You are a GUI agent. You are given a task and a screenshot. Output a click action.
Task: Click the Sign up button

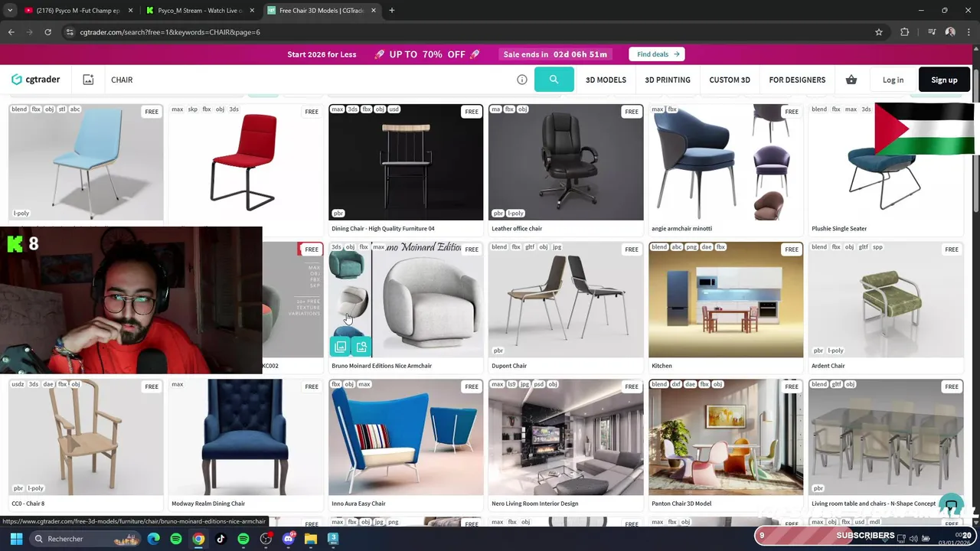click(x=944, y=80)
